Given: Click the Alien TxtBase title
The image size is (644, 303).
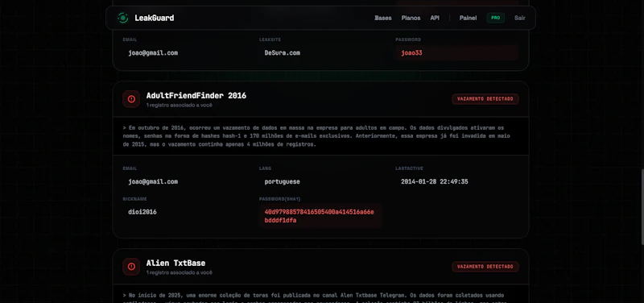Looking at the screenshot, I should 175,264.
